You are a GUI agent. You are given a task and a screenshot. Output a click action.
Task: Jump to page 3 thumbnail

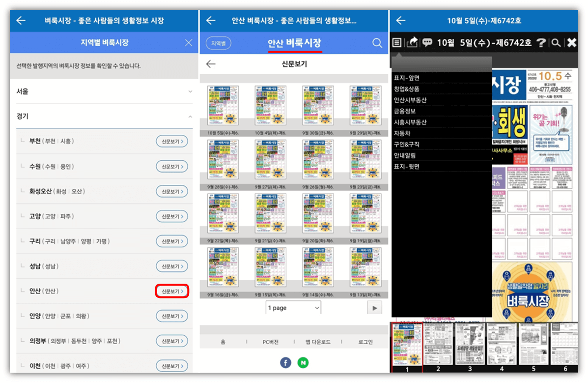(x=470, y=347)
